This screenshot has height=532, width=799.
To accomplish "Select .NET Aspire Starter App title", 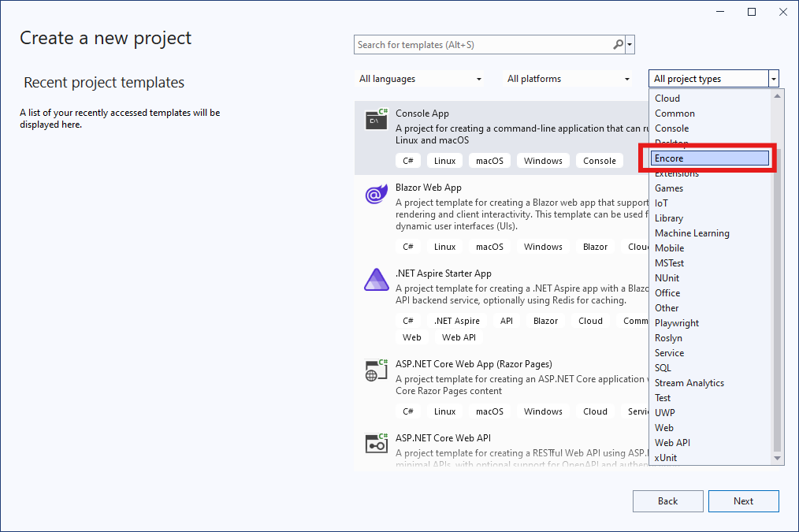I will 444,273.
